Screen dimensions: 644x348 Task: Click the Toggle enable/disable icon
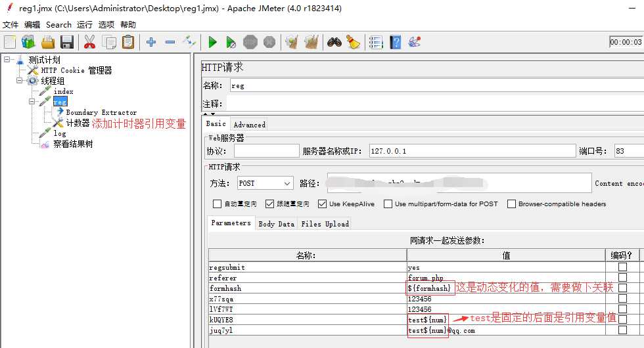[189, 41]
